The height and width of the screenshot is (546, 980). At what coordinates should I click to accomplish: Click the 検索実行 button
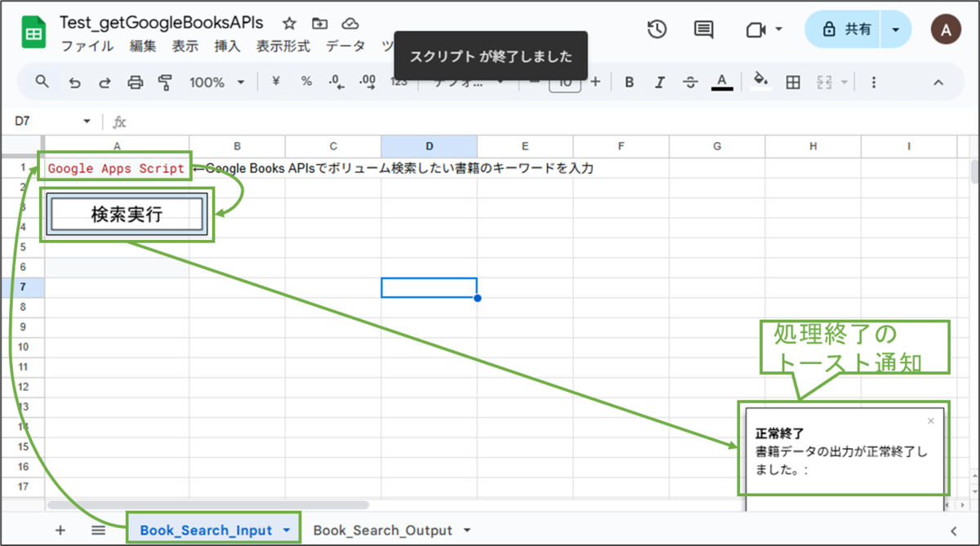[x=127, y=215]
